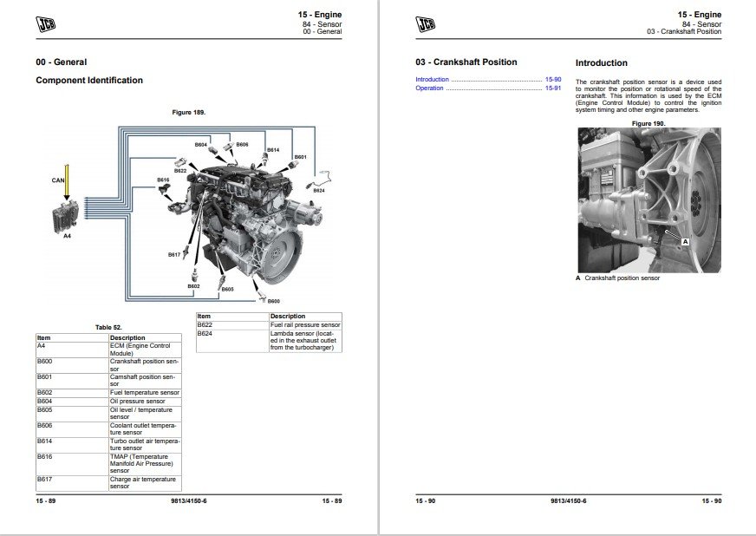
Task: Click the 'Component Identification' heading
Action: click(x=89, y=81)
